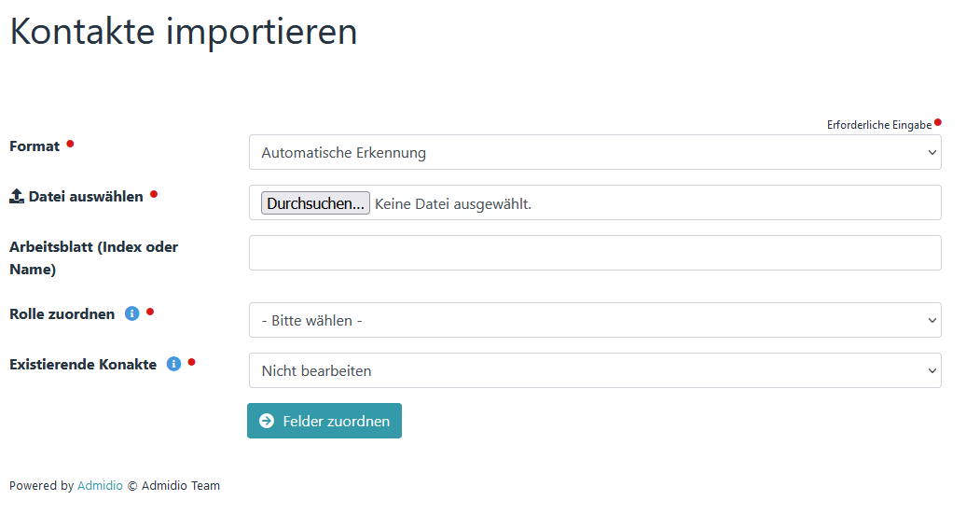
Task: Click the Kontakte importieren heading
Action: (x=184, y=32)
